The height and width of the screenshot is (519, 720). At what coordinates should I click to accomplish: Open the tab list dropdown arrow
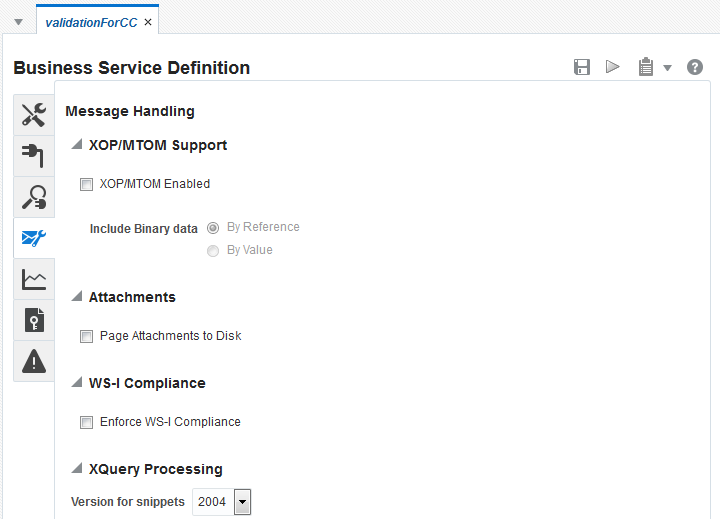pos(18,21)
